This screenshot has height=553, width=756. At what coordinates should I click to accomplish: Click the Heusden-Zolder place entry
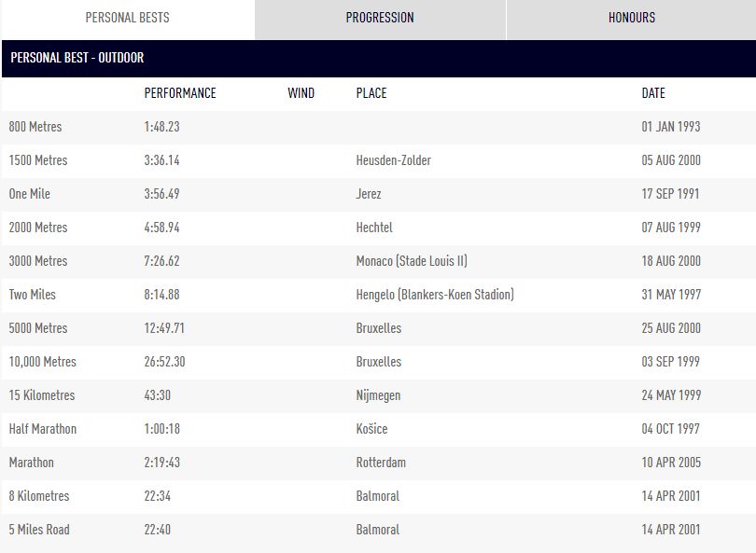(x=393, y=160)
